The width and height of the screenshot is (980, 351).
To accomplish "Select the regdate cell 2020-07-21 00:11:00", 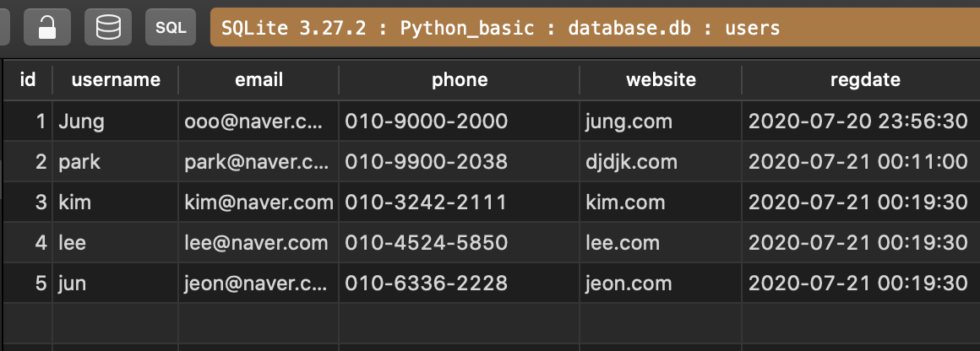I will coord(857,162).
